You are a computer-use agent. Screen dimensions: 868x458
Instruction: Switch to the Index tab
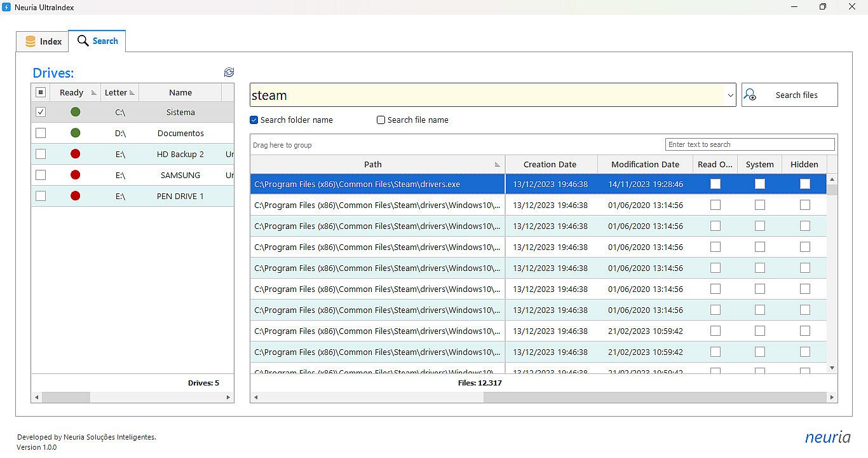43,41
